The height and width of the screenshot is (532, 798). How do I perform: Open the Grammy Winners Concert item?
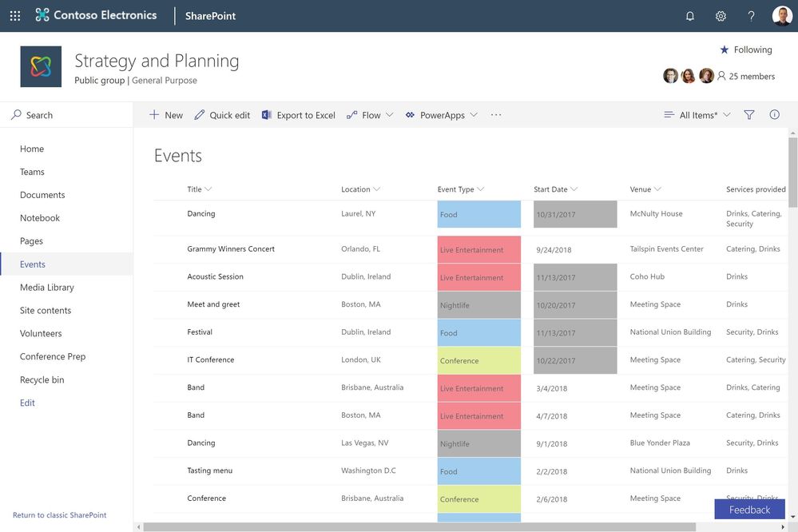[231, 249]
